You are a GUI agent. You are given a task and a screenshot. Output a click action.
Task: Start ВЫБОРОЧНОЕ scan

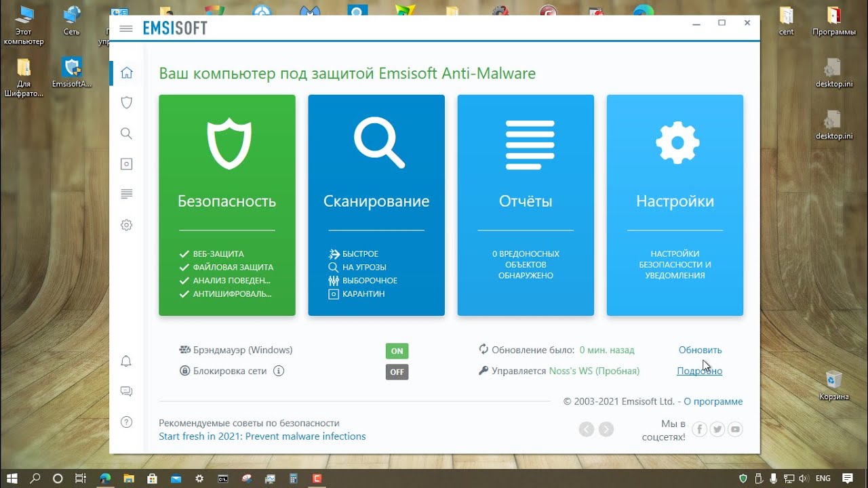(x=363, y=281)
